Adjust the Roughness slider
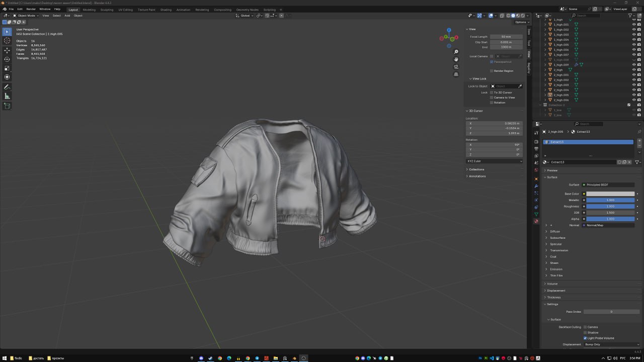This screenshot has height=362, width=644. coord(610,206)
